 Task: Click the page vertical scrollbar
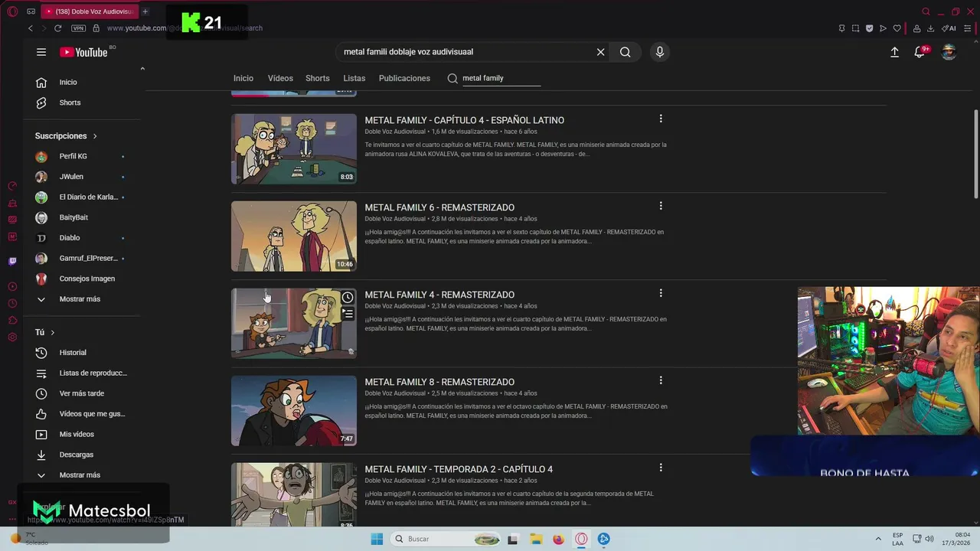pos(975,153)
